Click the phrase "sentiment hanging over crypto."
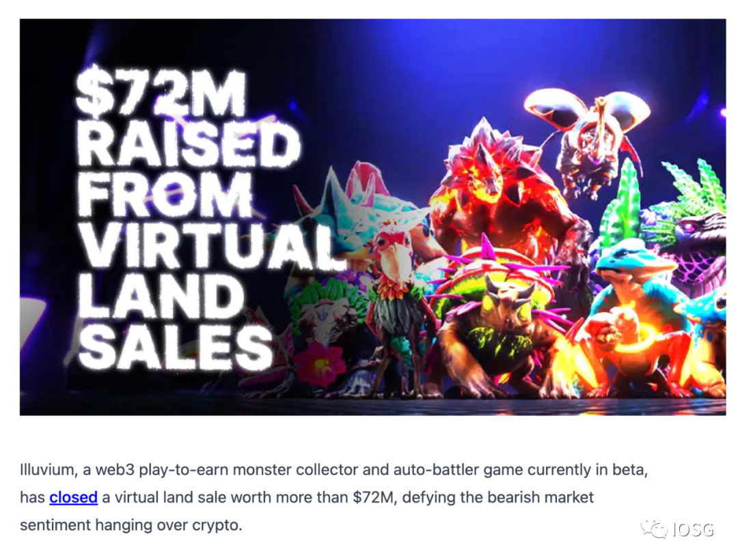Image resolution: width=738 pixels, height=560 pixels. (131, 526)
